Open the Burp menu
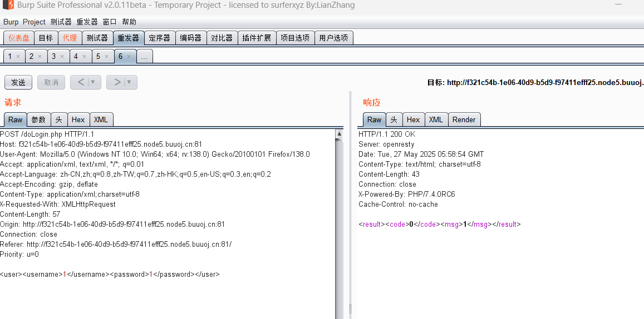The image size is (644, 319). click(11, 22)
